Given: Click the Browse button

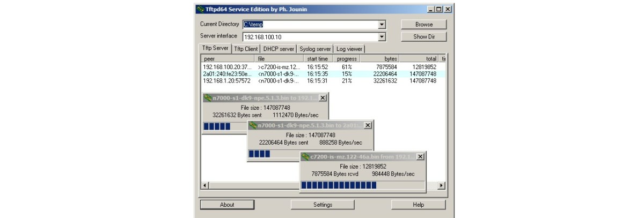Looking at the screenshot, I should pyautogui.click(x=423, y=25).
